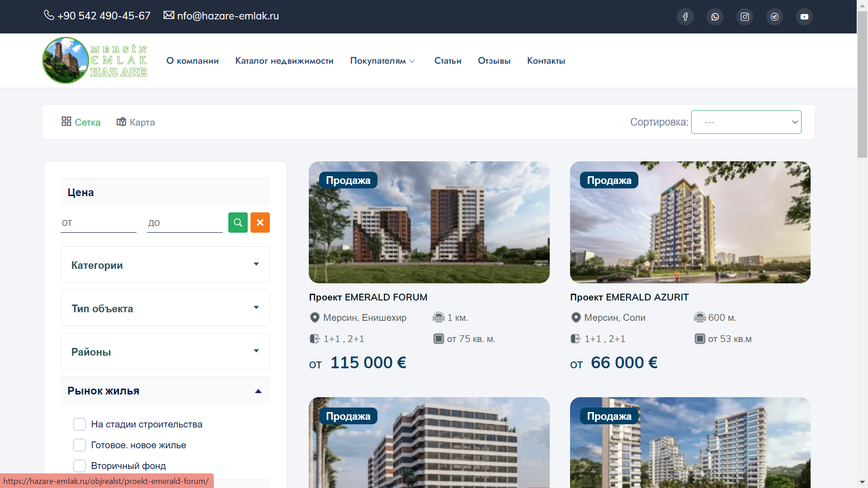Click the green price search button

(238, 222)
